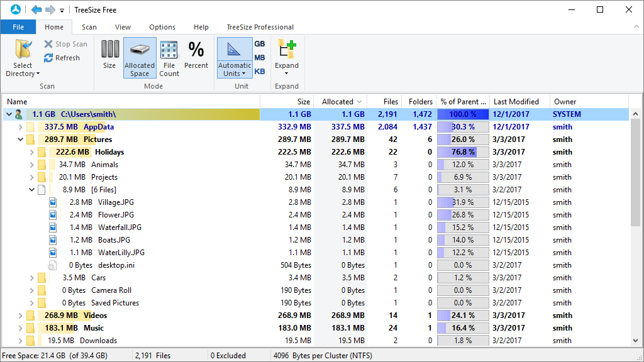This screenshot has height=362, width=644.
Task: Expand the Videos folder
Action: tap(20, 315)
